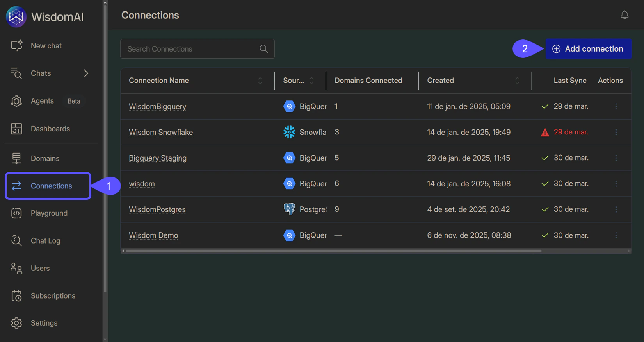Click the table scrollbar right arrow
Image resolution: width=644 pixels, height=342 pixels.
point(629,251)
